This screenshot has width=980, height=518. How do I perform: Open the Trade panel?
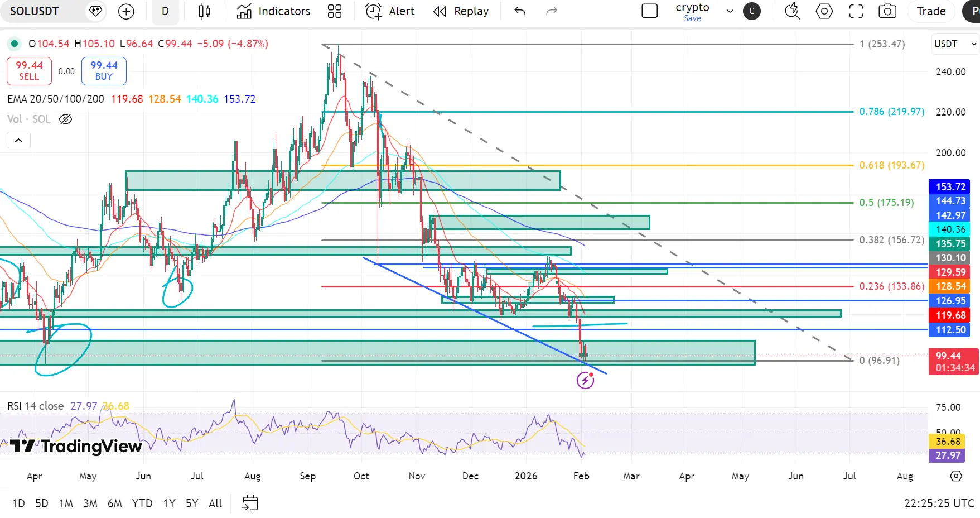pos(931,11)
